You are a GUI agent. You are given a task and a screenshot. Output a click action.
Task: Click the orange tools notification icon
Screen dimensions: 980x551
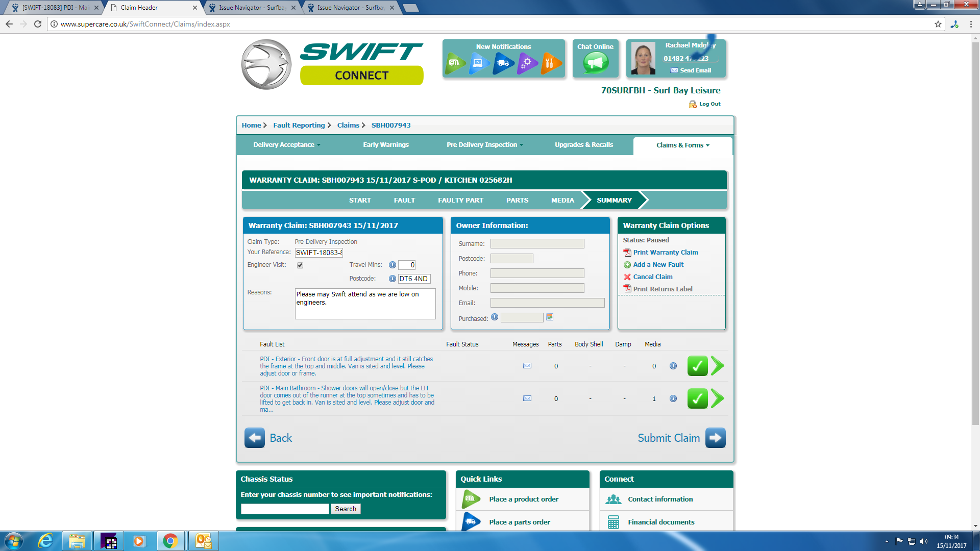coord(551,63)
